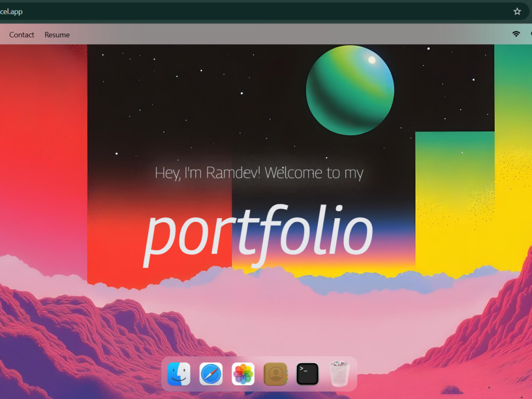Screen dimensions: 532x399
Task: Open Finder from the dock
Action: coord(179,374)
